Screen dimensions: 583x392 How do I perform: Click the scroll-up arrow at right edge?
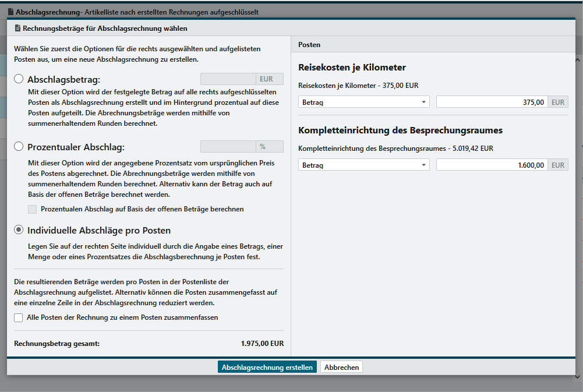(x=577, y=60)
